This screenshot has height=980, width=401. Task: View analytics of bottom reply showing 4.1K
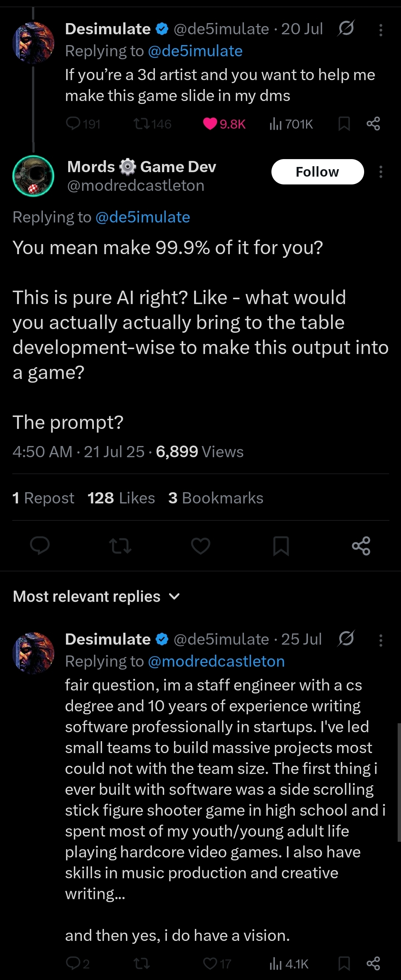click(289, 964)
